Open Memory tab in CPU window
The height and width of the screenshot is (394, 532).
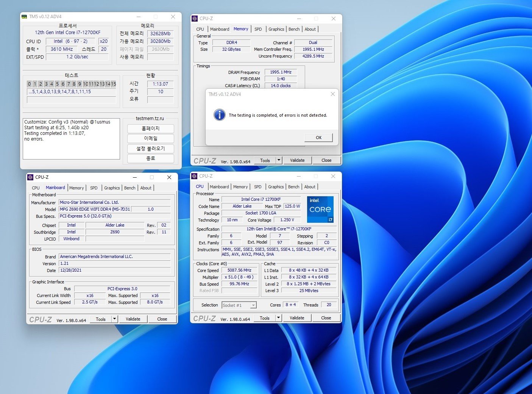tap(240, 187)
